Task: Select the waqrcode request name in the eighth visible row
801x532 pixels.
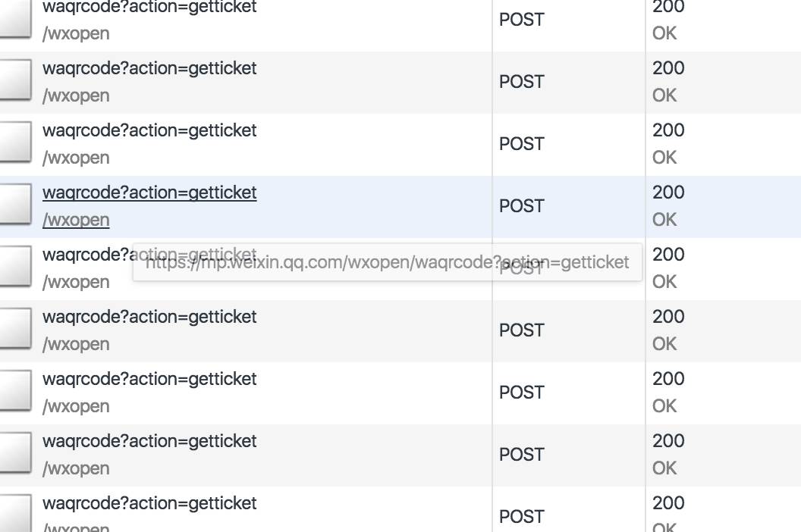Action: pos(149,441)
